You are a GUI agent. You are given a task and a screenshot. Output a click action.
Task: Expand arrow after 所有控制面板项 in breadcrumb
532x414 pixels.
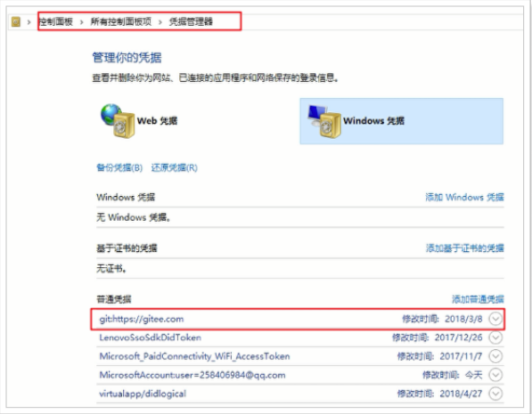click(160, 22)
